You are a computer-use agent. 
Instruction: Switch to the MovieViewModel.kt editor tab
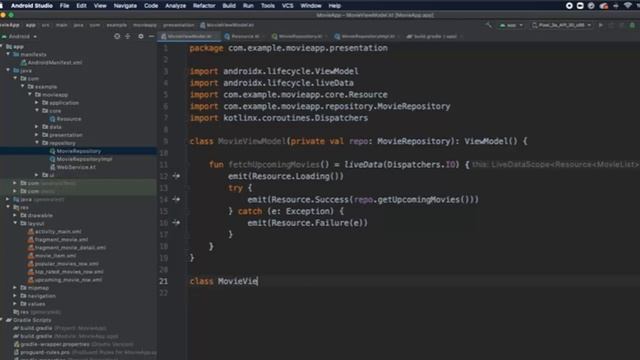pyautogui.click(x=189, y=36)
